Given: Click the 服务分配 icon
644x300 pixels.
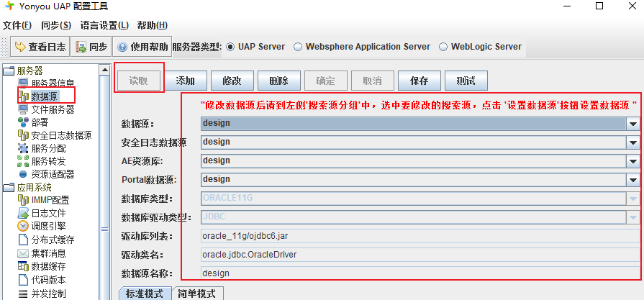Looking at the screenshot, I should (23, 148).
